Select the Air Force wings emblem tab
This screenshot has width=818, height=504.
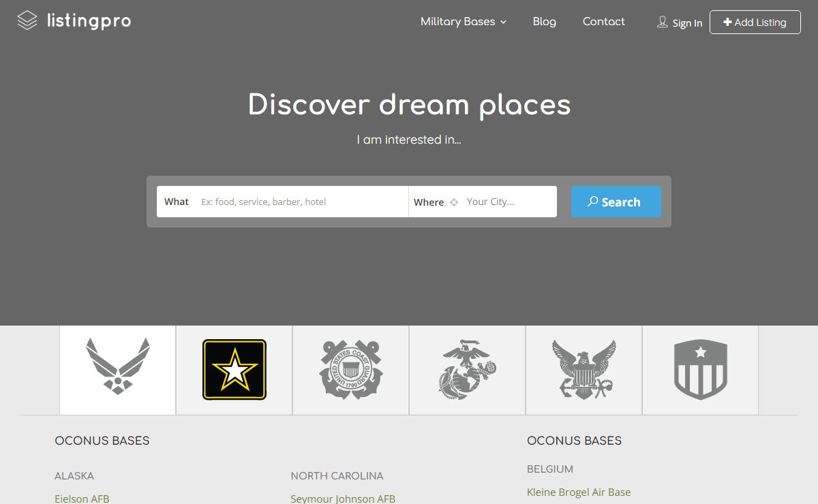pyautogui.click(x=118, y=370)
